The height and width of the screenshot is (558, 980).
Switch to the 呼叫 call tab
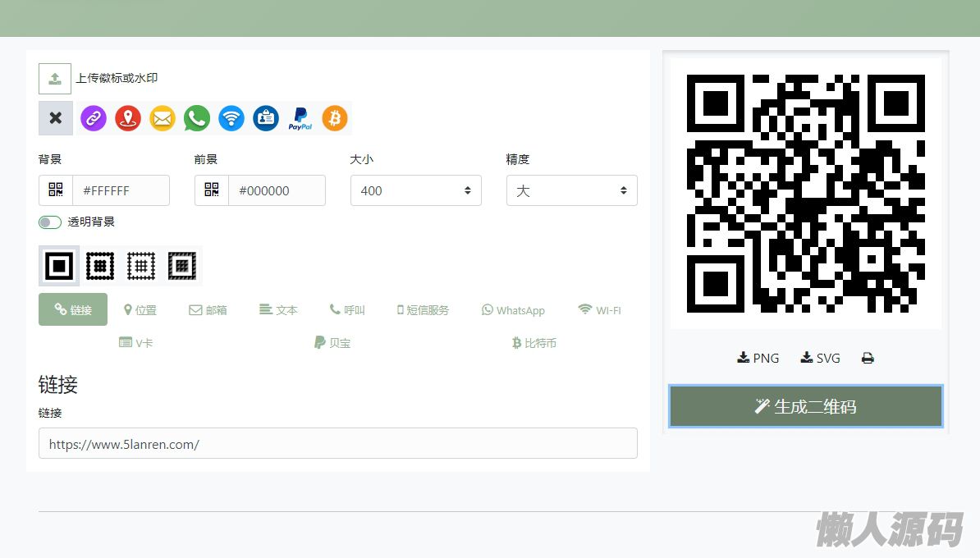347,310
